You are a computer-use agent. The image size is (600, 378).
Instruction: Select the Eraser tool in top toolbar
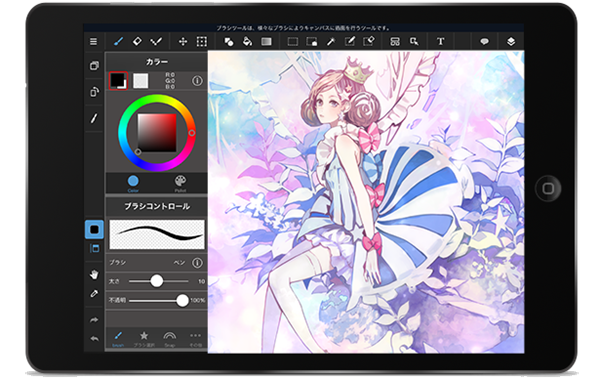coord(137,41)
